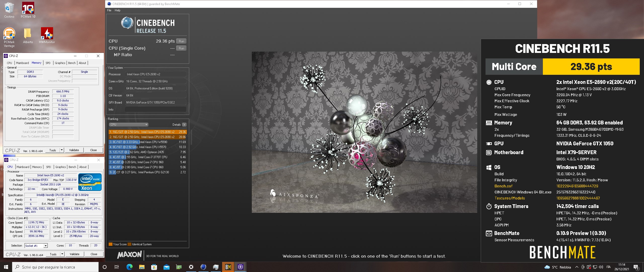Select SPD tab in top CPU-Z window
This screenshot has height=272, width=644.
[x=48, y=63]
